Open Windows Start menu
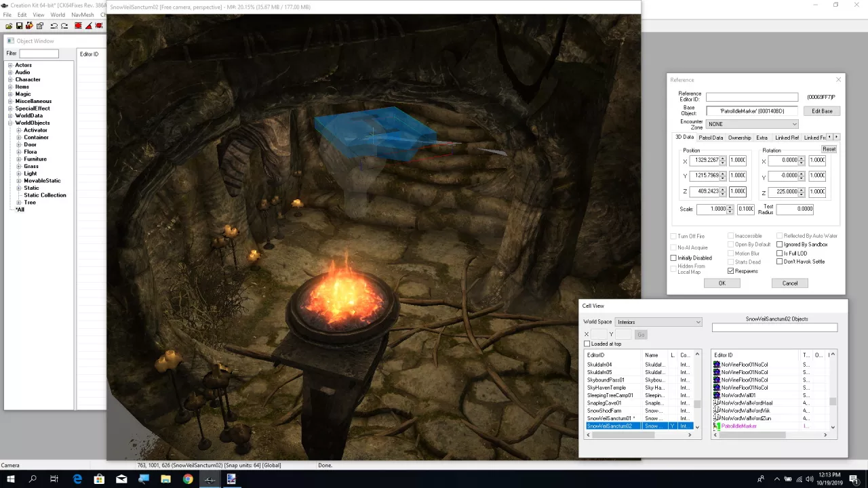This screenshot has height=488, width=868. [x=10, y=479]
